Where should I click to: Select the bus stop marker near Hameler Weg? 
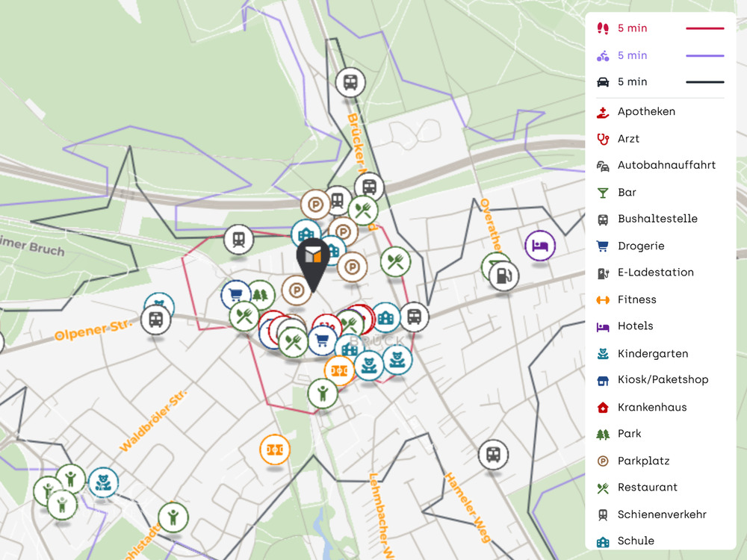pos(493,454)
